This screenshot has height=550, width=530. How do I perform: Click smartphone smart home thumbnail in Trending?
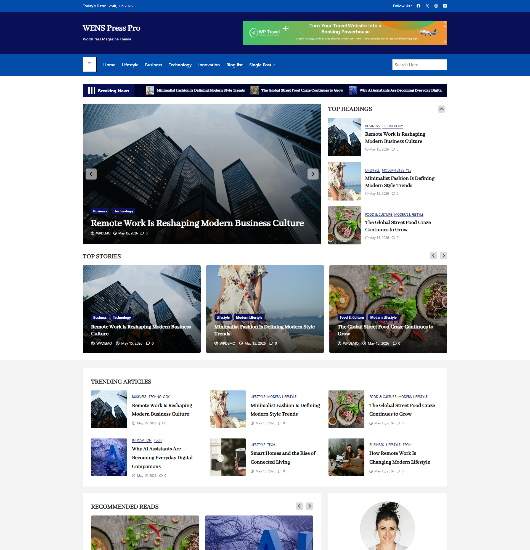click(x=228, y=457)
